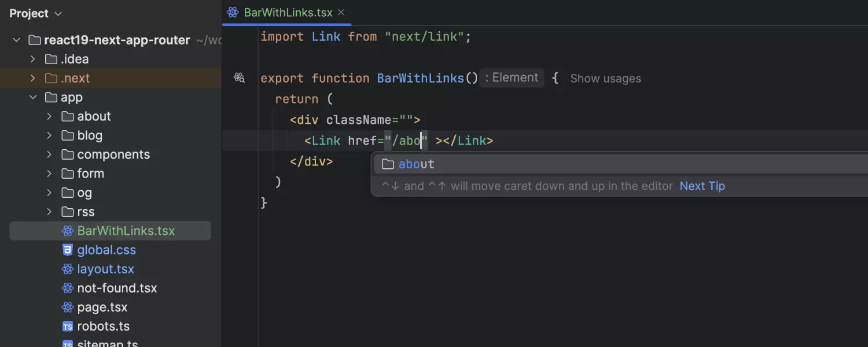Image resolution: width=868 pixels, height=347 pixels.
Task: Click the Next Tip link
Action: (x=702, y=186)
